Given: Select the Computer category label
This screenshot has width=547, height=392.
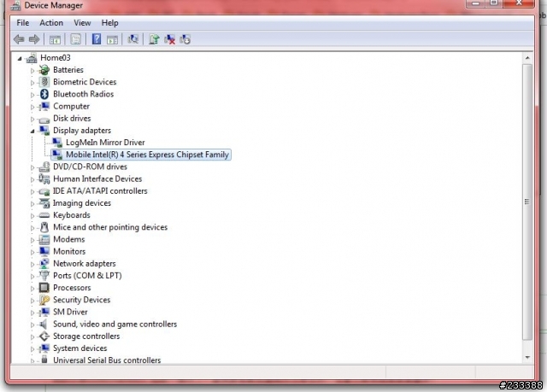Looking at the screenshot, I should [71, 106].
